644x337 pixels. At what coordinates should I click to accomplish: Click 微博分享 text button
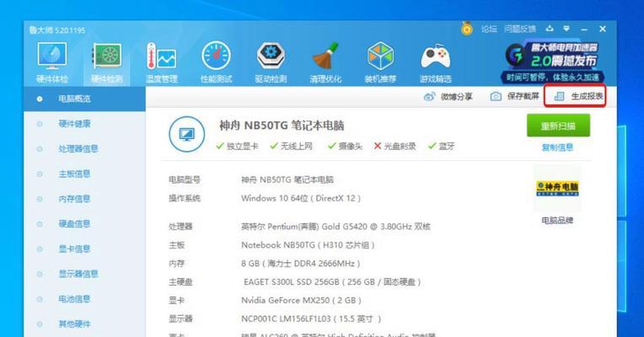pyautogui.click(x=456, y=96)
